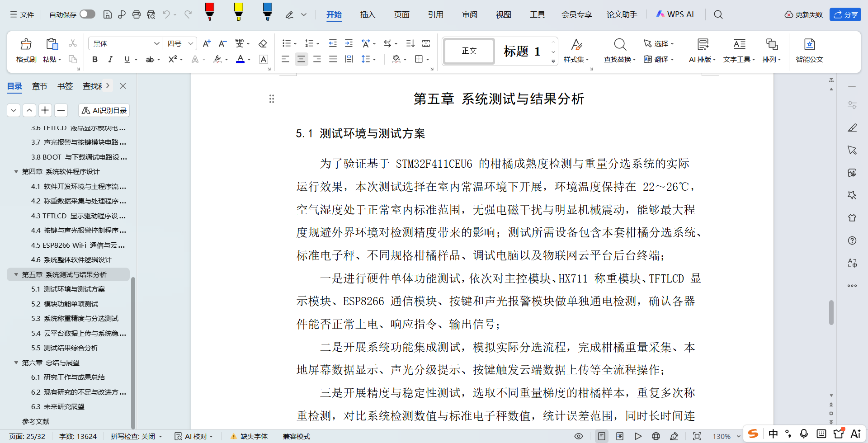Close the navigation pane with X
The width and height of the screenshot is (868, 443).
tap(123, 86)
